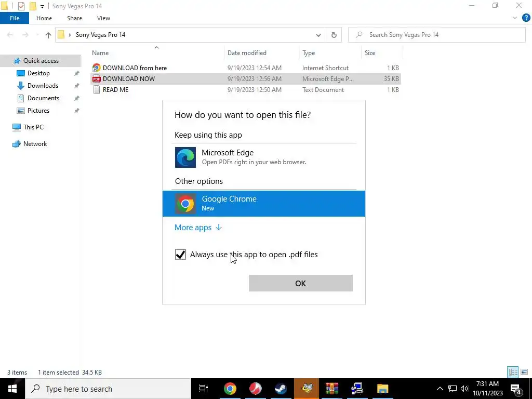
Task: Open the computer setup app in taskbar
Action: click(357, 389)
